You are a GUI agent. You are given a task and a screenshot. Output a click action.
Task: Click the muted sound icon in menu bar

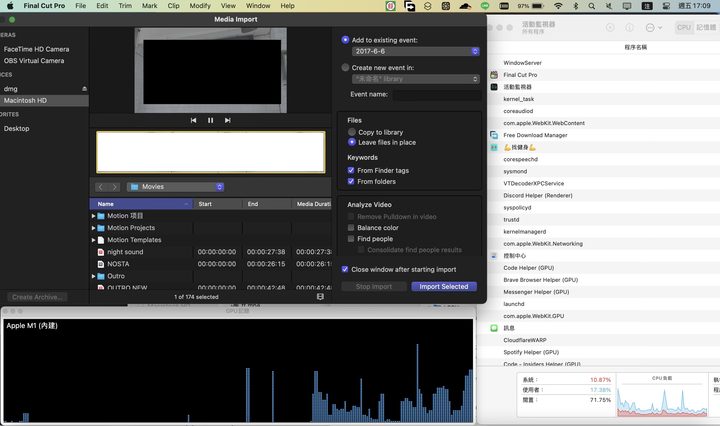pyautogui.click(x=609, y=6)
